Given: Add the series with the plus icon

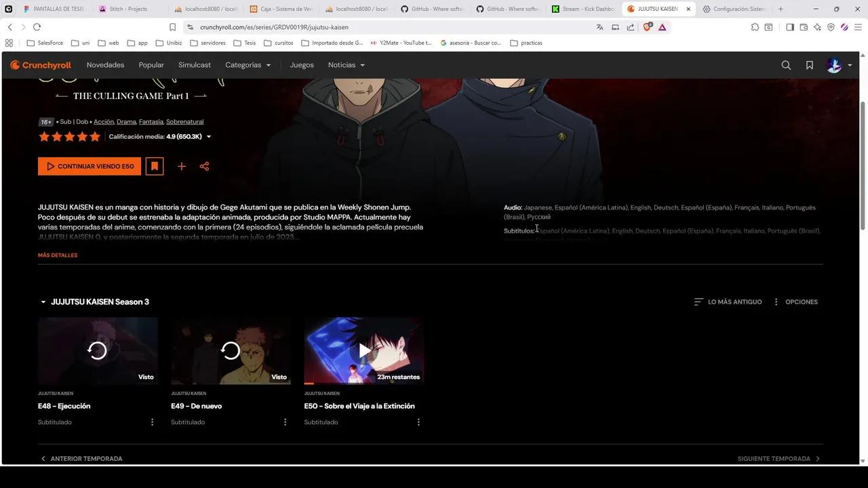Looking at the screenshot, I should (x=181, y=166).
